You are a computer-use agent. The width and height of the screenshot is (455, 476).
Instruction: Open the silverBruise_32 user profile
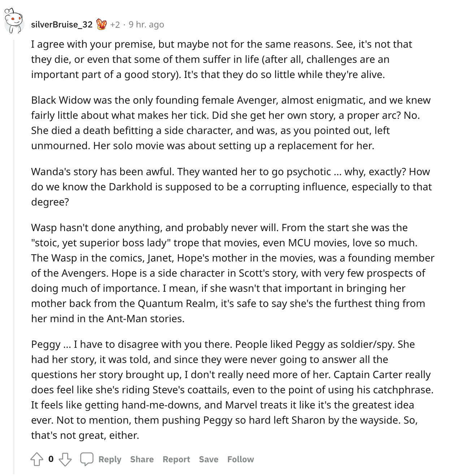click(x=62, y=25)
